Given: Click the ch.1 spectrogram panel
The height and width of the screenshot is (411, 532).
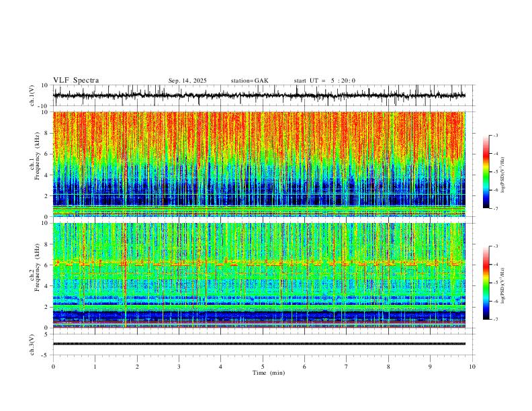Looking at the screenshot, I should [x=259, y=164].
